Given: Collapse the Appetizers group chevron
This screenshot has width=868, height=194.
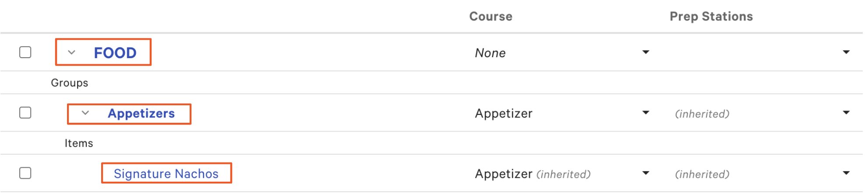Looking at the screenshot, I should (x=85, y=113).
